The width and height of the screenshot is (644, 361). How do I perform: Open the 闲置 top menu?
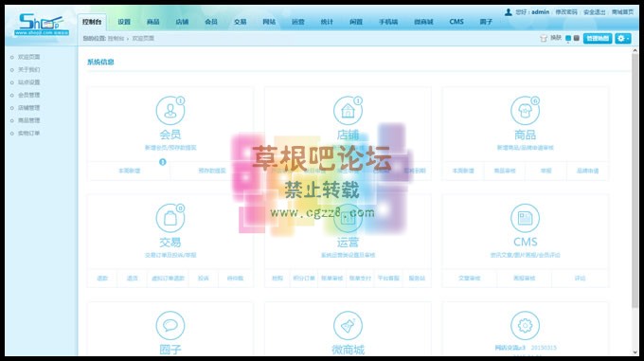(356, 22)
